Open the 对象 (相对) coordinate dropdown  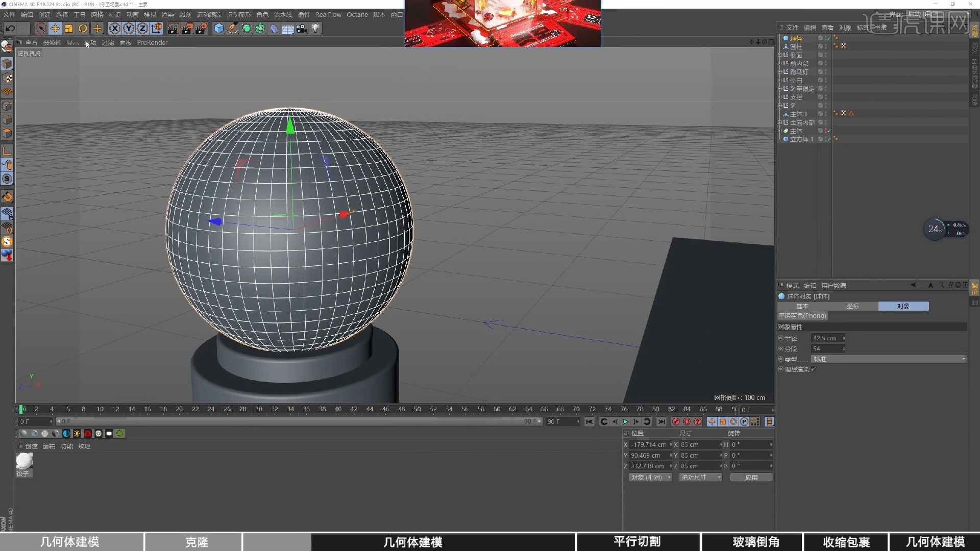click(x=650, y=478)
